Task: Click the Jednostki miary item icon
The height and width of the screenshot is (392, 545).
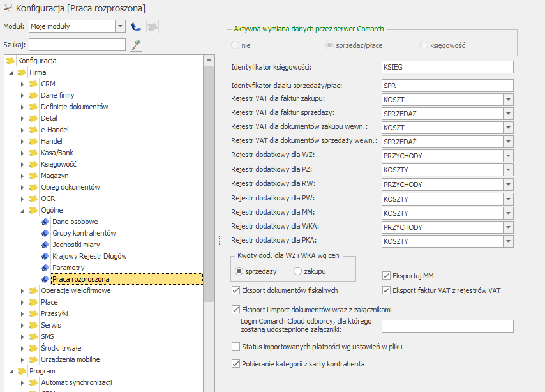Action: coord(45,245)
